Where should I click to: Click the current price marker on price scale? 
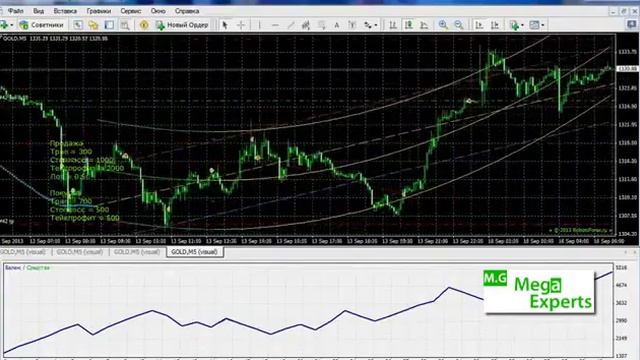point(627,69)
